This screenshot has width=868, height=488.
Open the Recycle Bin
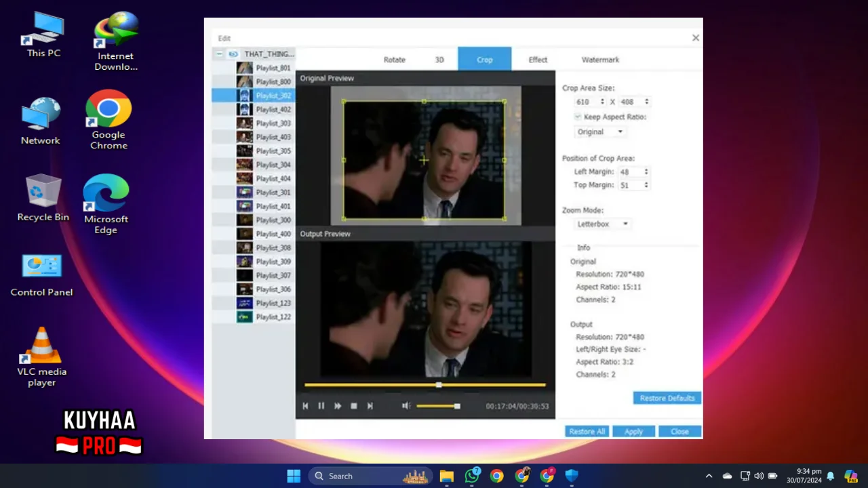click(43, 197)
